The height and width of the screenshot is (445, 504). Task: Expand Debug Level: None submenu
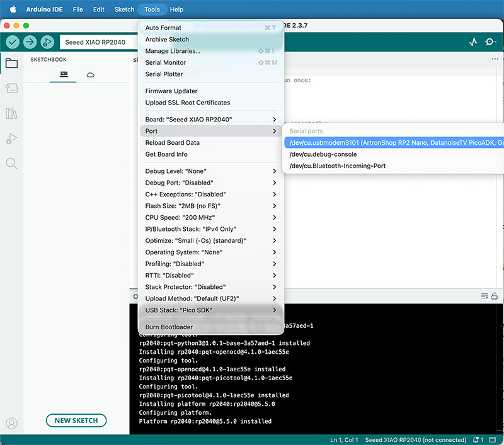point(211,171)
